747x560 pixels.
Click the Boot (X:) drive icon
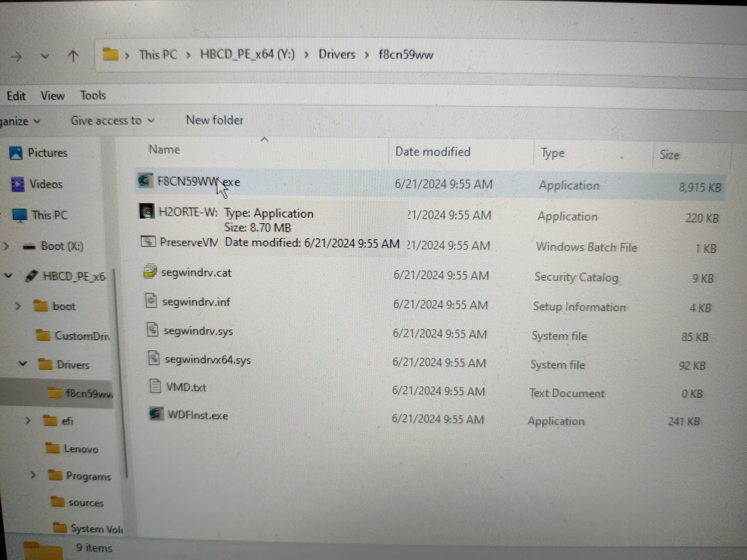[x=29, y=247]
